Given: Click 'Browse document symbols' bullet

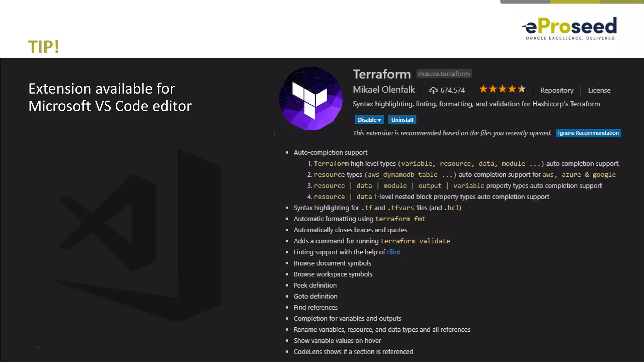Looking at the screenshot, I should coord(332,263).
